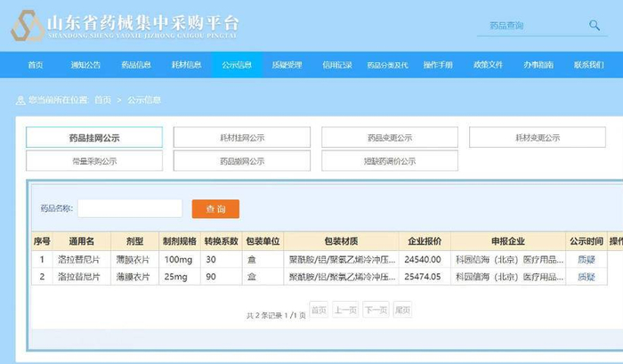The width and height of the screenshot is (623, 364).
Task: Click the 剂型 column header
Action: point(134,241)
